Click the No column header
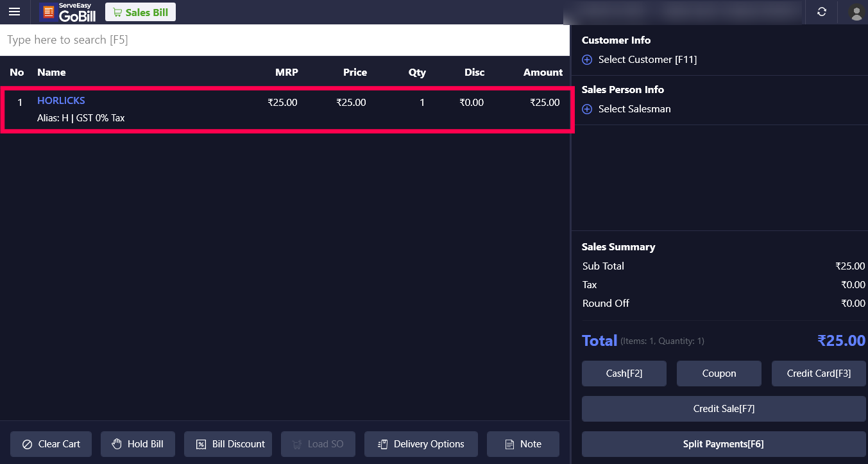Viewport: 868px width, 464px height. click(17, 73)
